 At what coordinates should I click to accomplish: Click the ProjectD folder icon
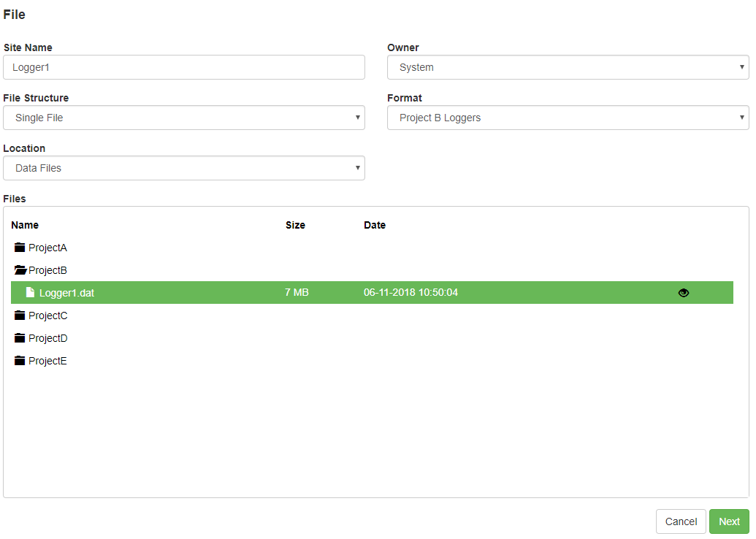click(20, 338)
